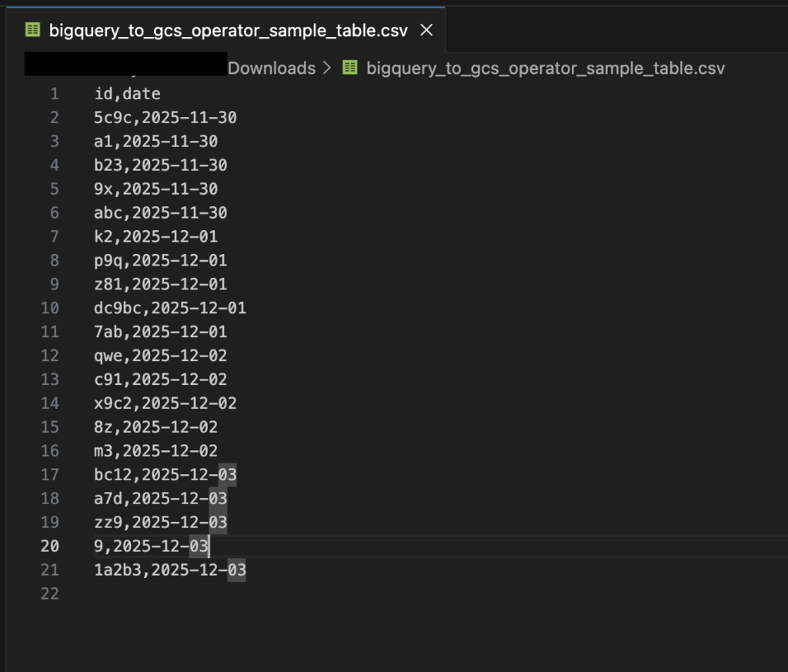Screen dimensions: 788x672
Task: Click the row k2,2025-12-01
Action: (x=155, y=237)
